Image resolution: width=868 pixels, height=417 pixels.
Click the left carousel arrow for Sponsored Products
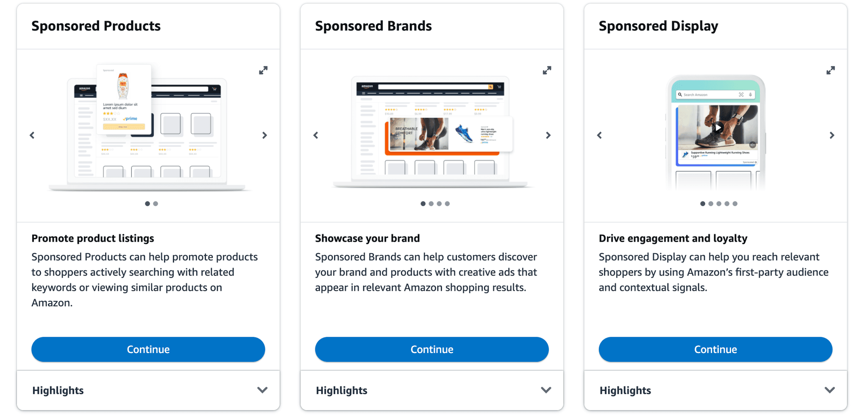[32, 135]
